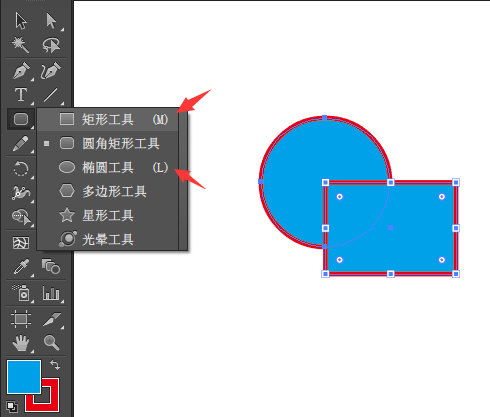Click the rectangle's top-left bounding handle
490x417 pixels.
point(325,182)
